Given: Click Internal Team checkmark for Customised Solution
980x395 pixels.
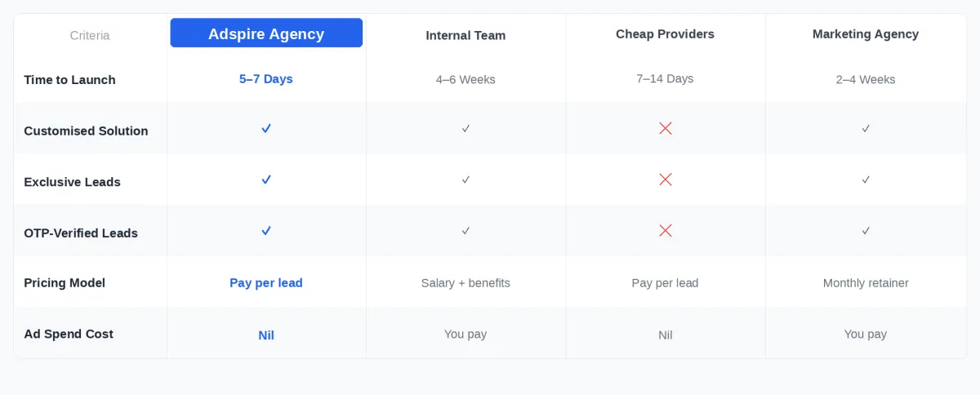Looking at the screenshot, I should [465, 129].
